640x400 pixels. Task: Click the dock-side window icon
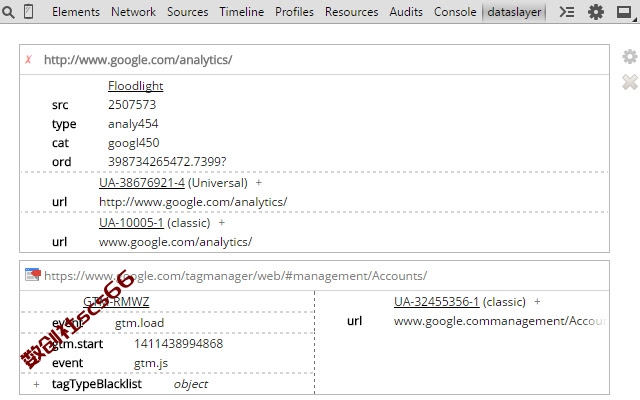(624, 13)
